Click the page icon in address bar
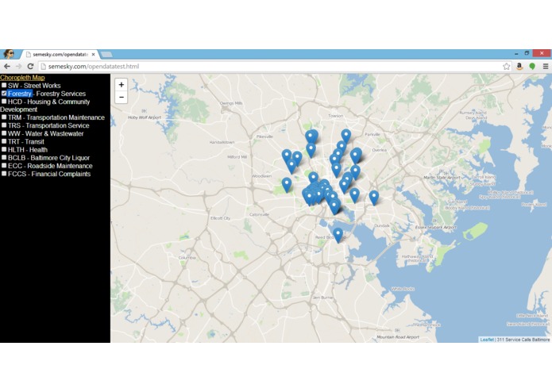The height and width of the screenshot is (392, 552). tap(44, 66)
